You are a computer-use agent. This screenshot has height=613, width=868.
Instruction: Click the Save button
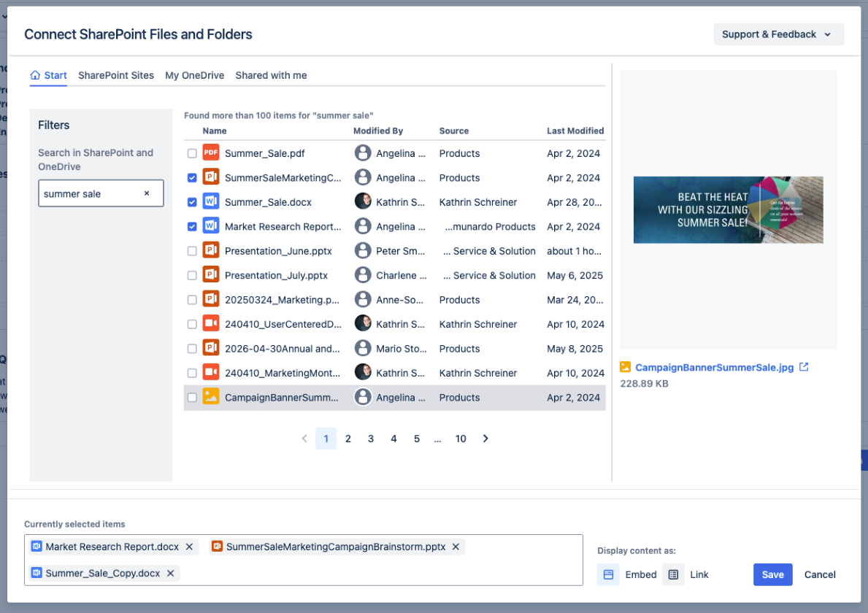point(773,574)
